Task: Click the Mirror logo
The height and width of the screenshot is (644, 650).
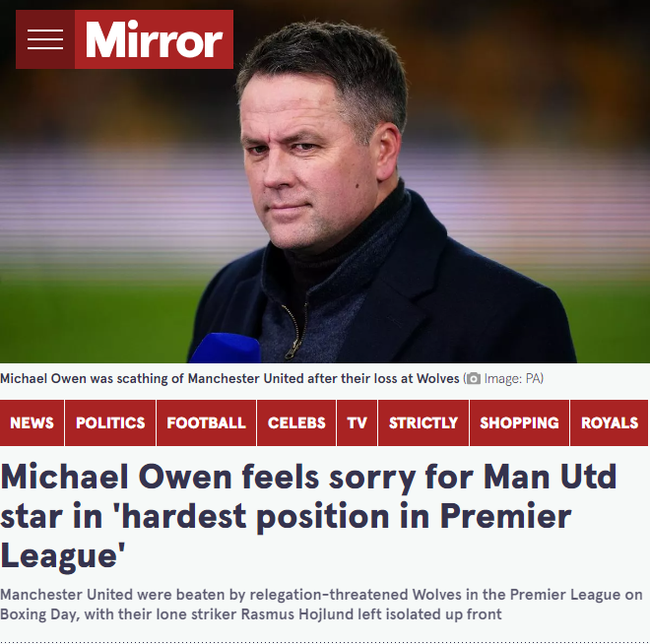Action: pyautogui.click(x=154, y=39)
